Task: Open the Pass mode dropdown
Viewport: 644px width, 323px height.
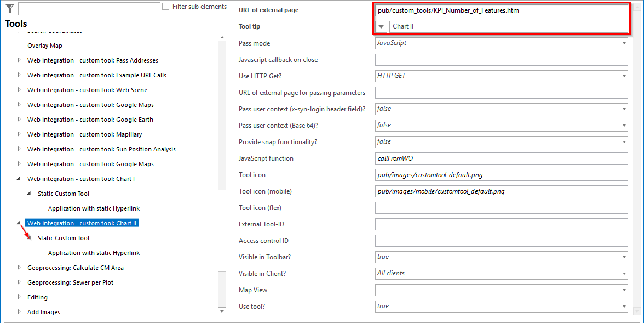Action: click(623, 43)
